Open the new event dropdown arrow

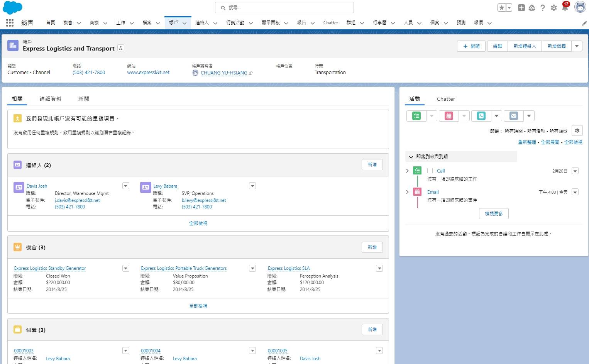[464, 116]
